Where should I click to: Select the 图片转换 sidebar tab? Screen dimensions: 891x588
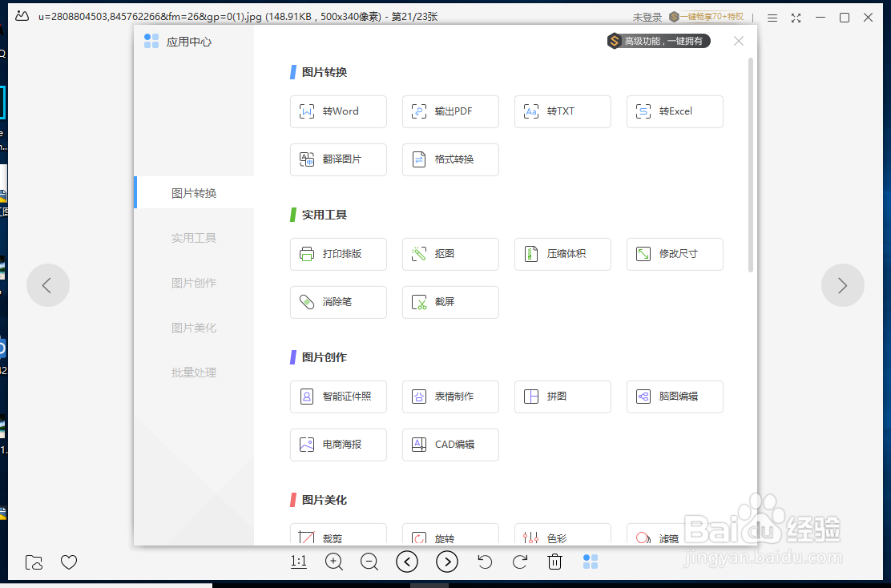coord(194,192)
